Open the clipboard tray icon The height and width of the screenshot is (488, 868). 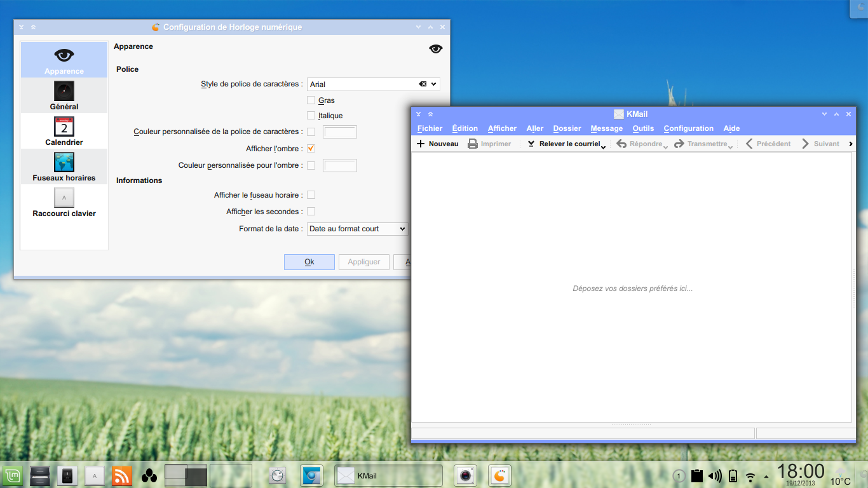point(697,476)
